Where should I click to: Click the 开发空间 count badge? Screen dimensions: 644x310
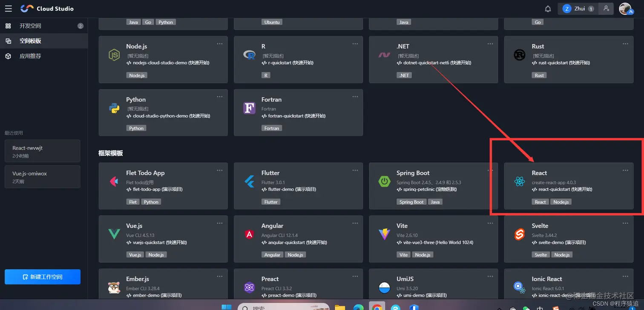click(x=80, y=26)
